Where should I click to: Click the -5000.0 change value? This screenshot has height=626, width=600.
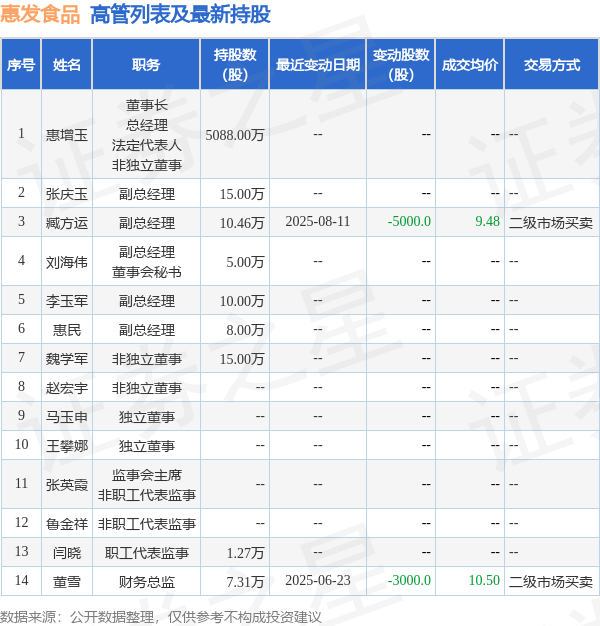(409, 222)
